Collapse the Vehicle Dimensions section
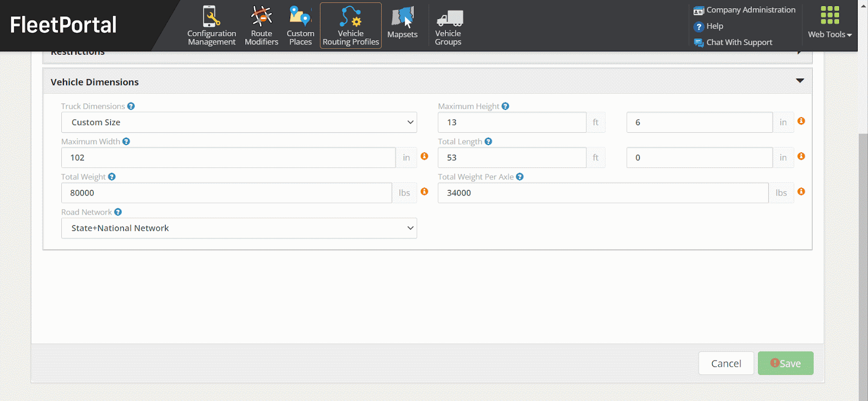This screenshot has width=868, height=401. tap(800, 81)
